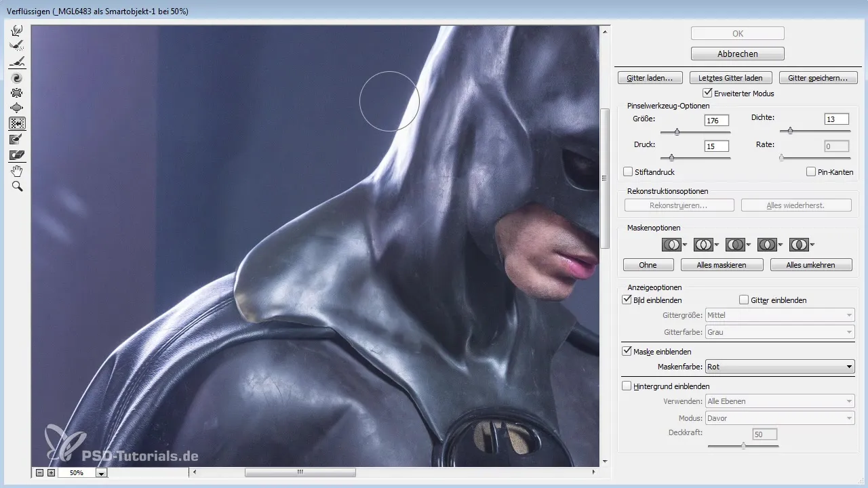Click the Größe value field
Image resolution: width=868 pixels, height=488 pixels.
[x=716, y=121]
